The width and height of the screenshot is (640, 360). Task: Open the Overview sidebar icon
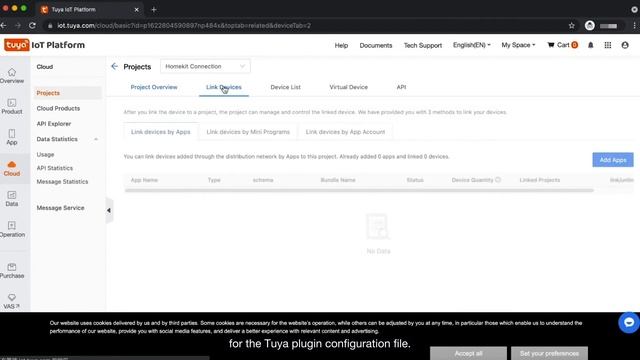[11, 76]
